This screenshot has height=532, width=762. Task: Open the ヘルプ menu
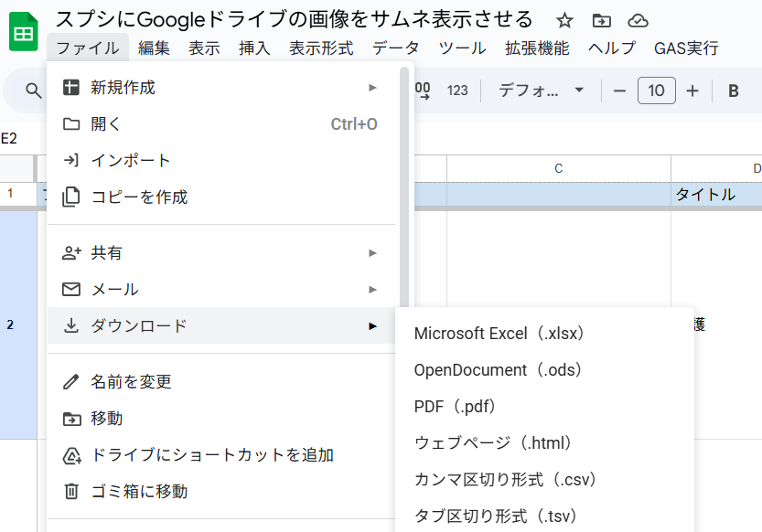pos(611,48)
